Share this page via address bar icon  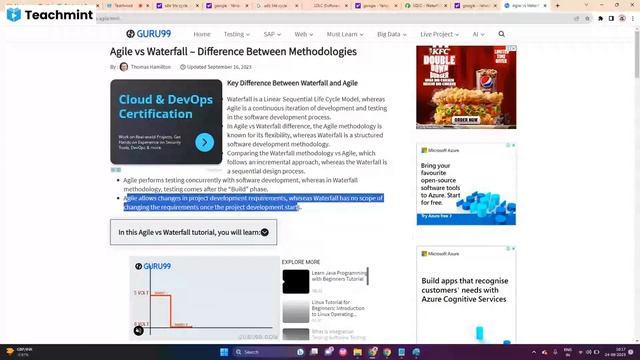pyautogui.click(x=576, y=18)
